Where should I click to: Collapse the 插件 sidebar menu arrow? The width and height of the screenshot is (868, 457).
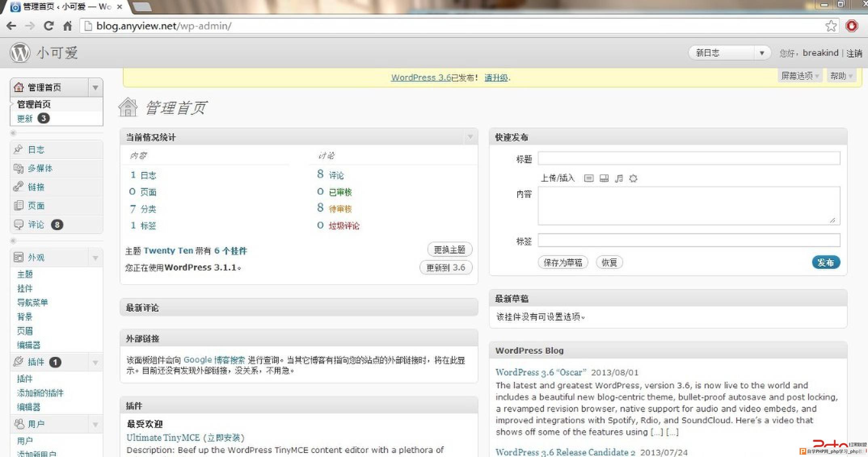coord(95,363)
